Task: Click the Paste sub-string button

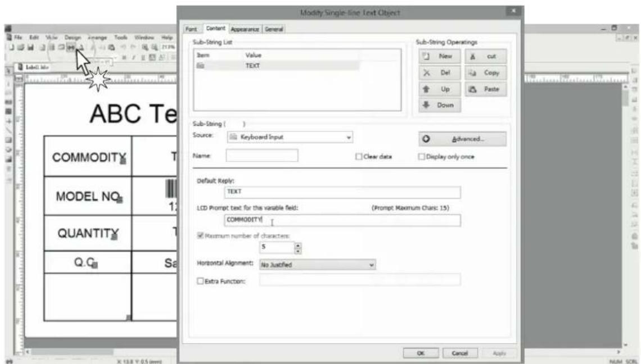Action: coord(485,89)
